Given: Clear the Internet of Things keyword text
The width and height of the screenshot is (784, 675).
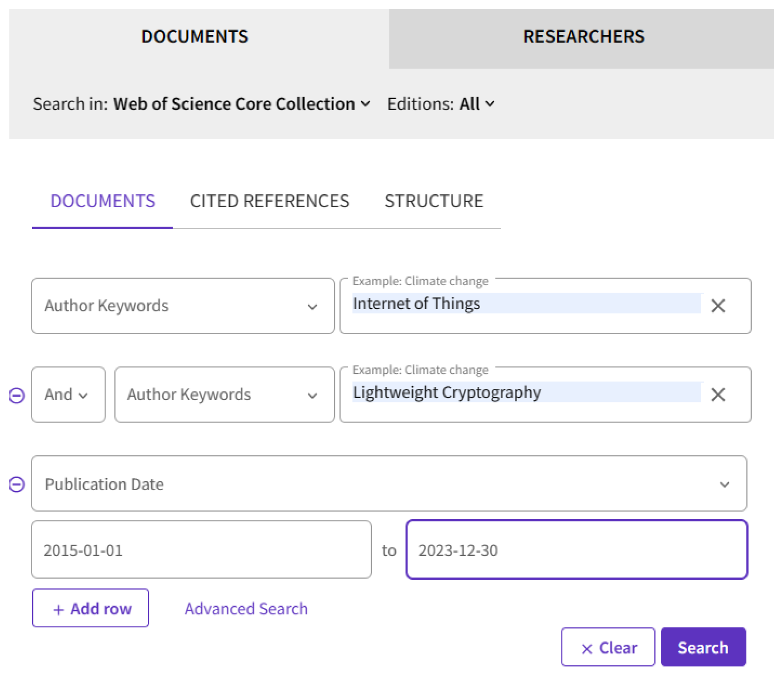Looking at the screenshot, I should tap(718, 306).
